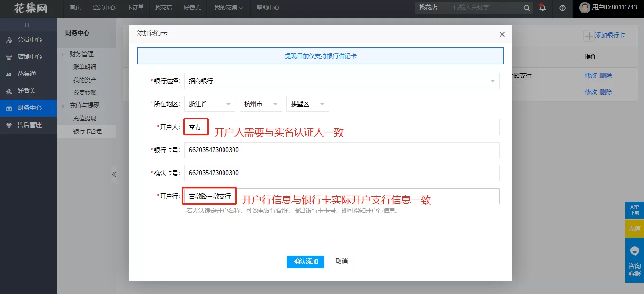The image size is (644, 294).
Task: Click the help question mark icon
Action: [563, 8]
